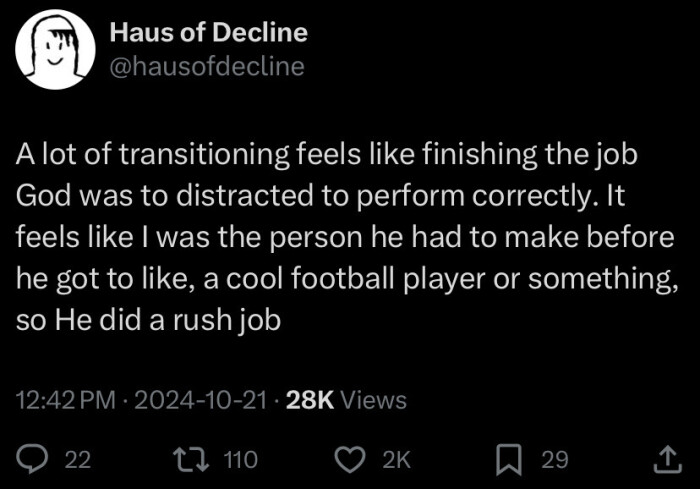Open share options with the upload arrow icon
The image size is (700, 489).
666,459
